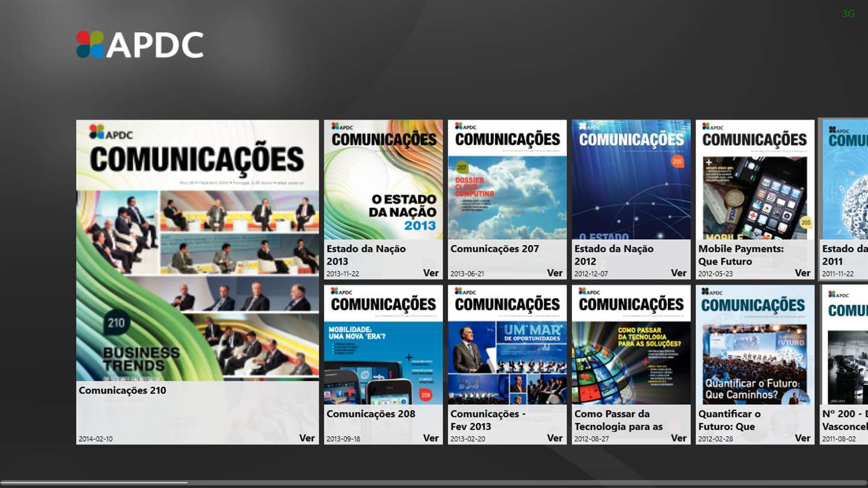Select title Como Passar da Tecnologia para as
The width and height of the screenshot is (868, 488).
point(618,420)
